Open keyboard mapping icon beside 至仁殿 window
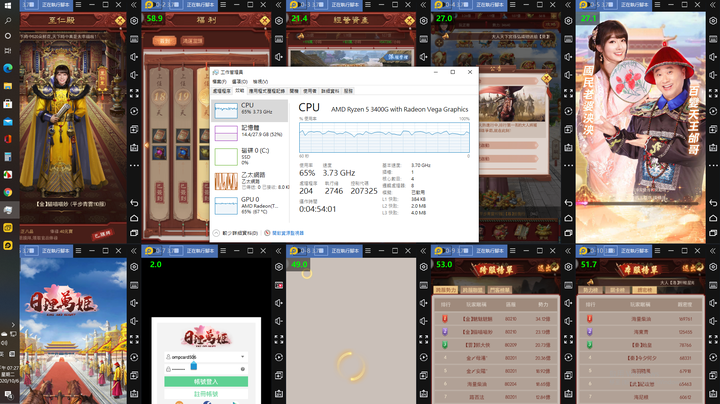720x404 pixels. pyautogui.click(x=134, y=39)
